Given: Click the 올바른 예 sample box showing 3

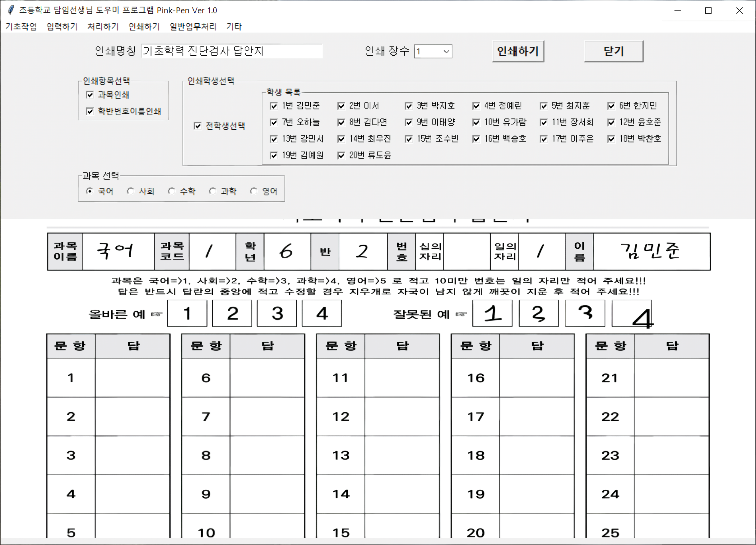Looking at the screenshot, I should click(277, 313).
